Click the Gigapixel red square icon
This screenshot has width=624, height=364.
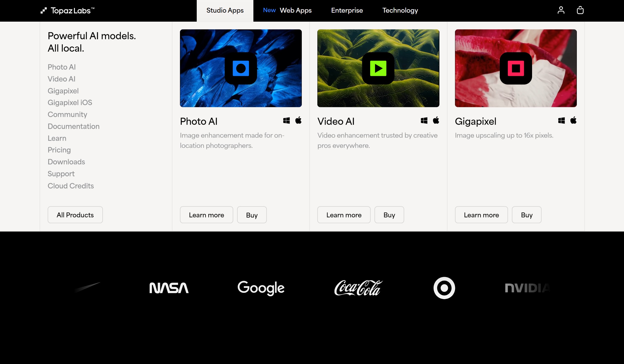516,68
